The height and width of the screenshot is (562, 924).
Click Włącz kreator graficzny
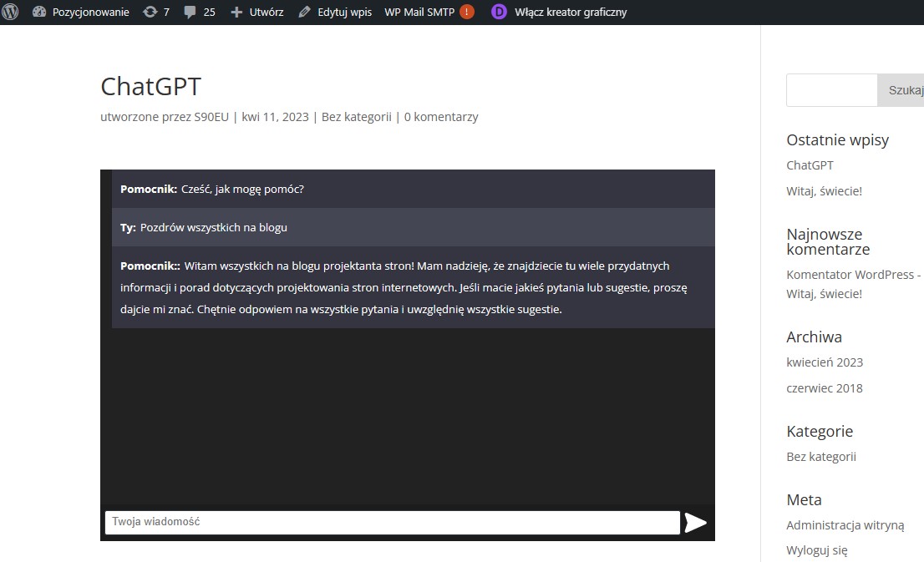point(571,12)
